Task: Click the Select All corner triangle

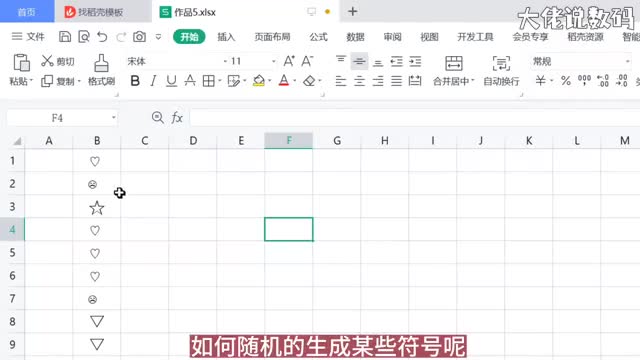Action: pos(17,141)
